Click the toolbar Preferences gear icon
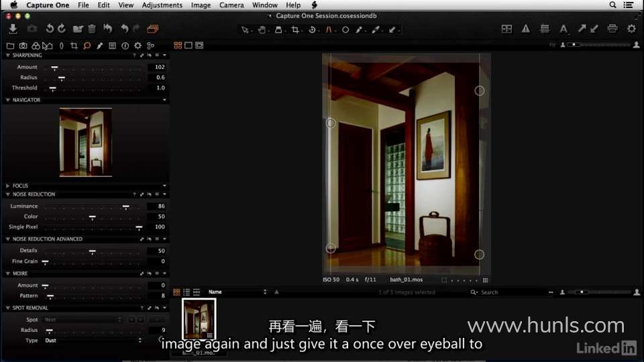644x362 pixels. (631, 29)
